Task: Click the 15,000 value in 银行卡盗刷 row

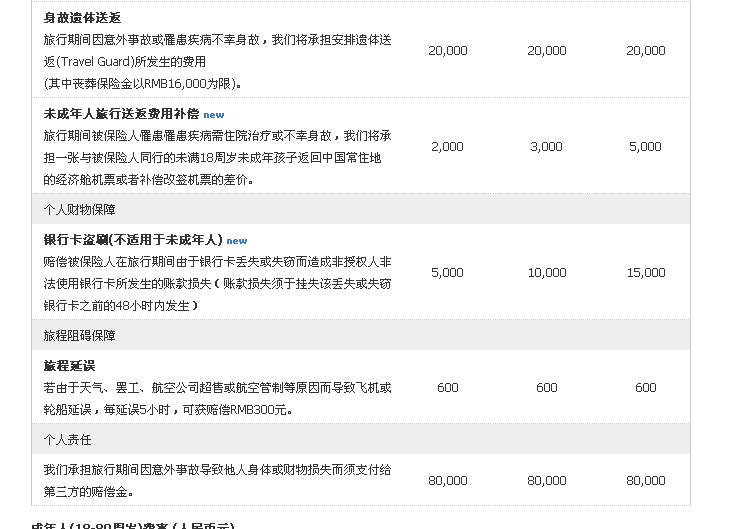Action: point(646,273)
